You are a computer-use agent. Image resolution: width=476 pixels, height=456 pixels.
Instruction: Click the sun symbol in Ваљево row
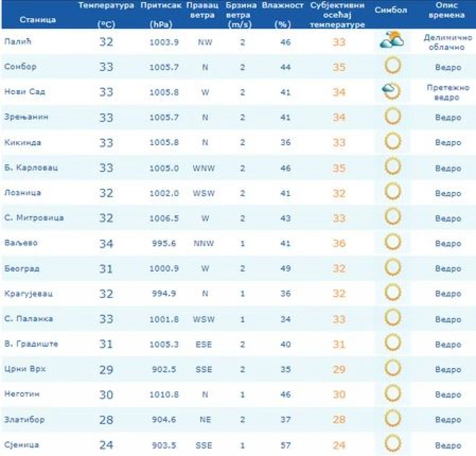[393, 242]
